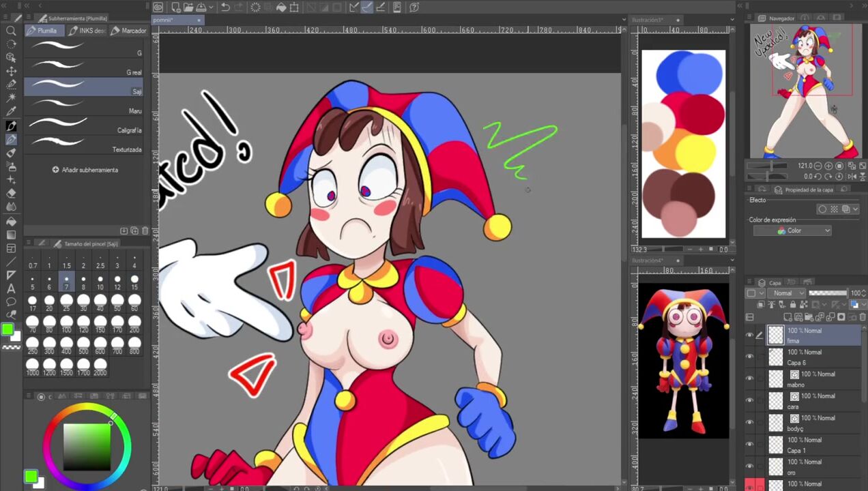This screenshot has height=491, width=868.
Task: Click Añadir subherramienta
Action: (85, 170)
